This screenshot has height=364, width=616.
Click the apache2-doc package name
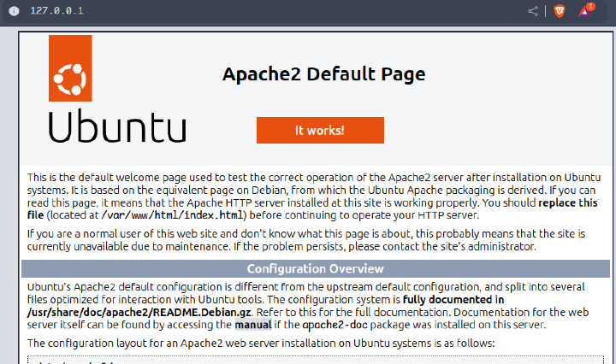[x=335, y=325]
